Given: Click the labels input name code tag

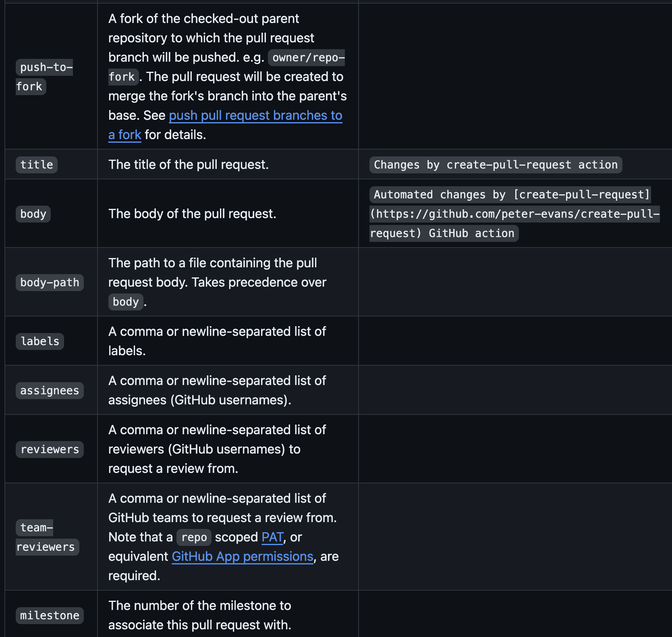Looking at the screenshot, I should tap(40, 341).
